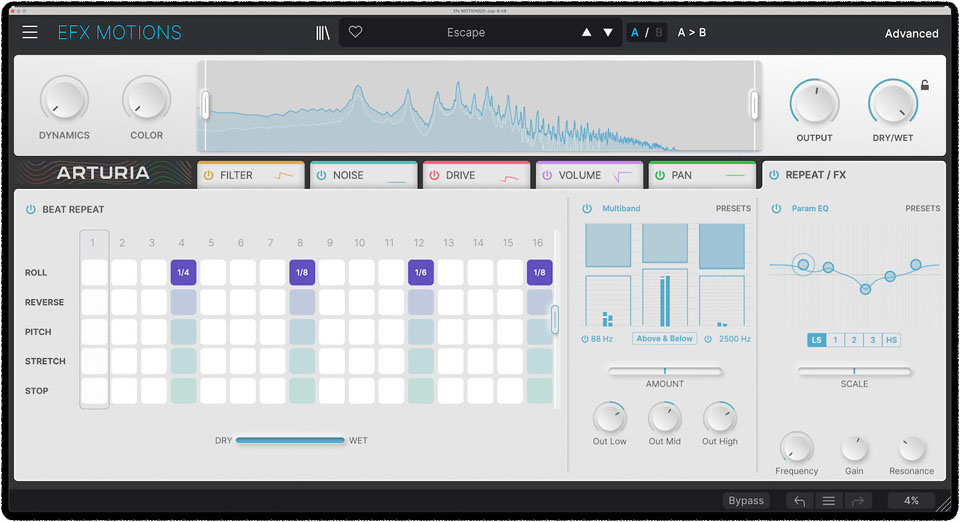
Task: Select the 1/6 roll step at column 12
Action: (x=421, y=272)
